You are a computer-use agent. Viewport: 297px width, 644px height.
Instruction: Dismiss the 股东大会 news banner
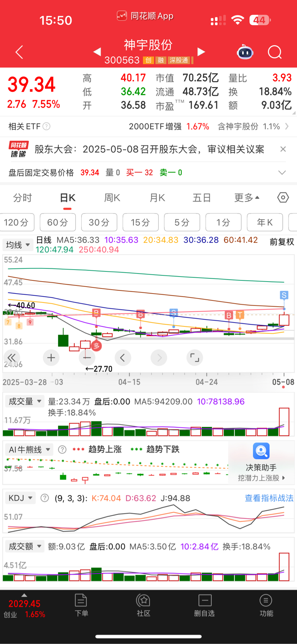tap(283, 149)
